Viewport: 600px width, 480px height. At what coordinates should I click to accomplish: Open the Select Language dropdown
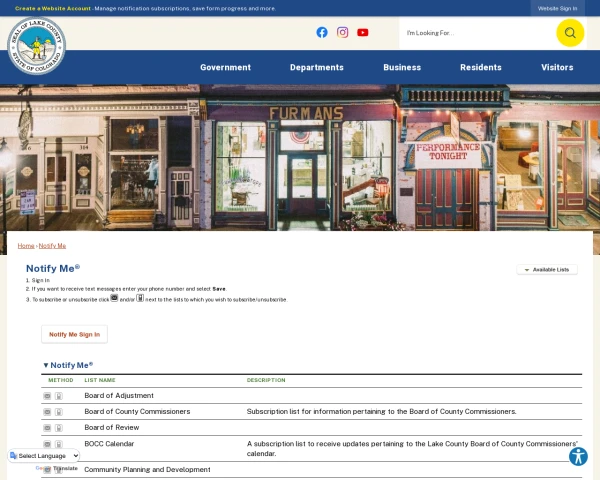pos(44,456)
